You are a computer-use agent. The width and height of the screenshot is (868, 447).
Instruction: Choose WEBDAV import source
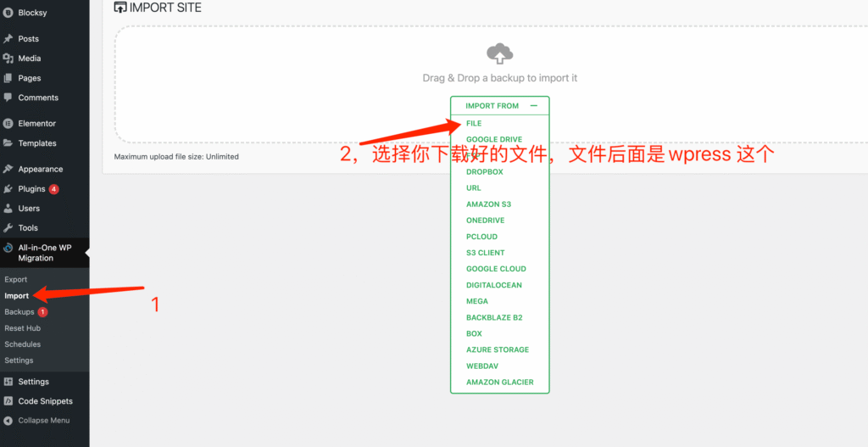(482, 366)
